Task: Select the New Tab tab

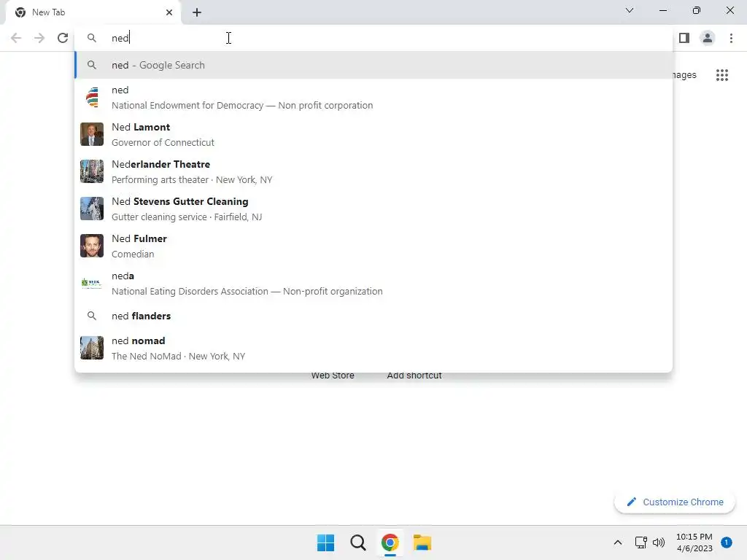Action: pyautogui.click(x=93, y=12)
